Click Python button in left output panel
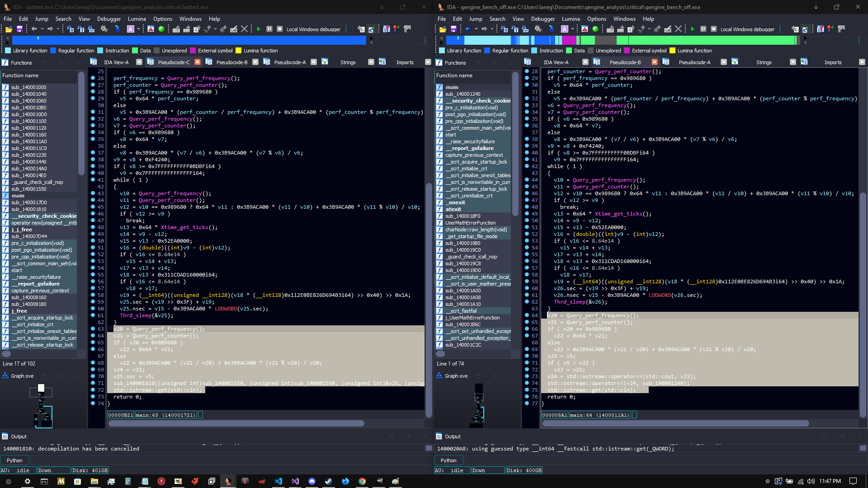 (x=14, y=460)
